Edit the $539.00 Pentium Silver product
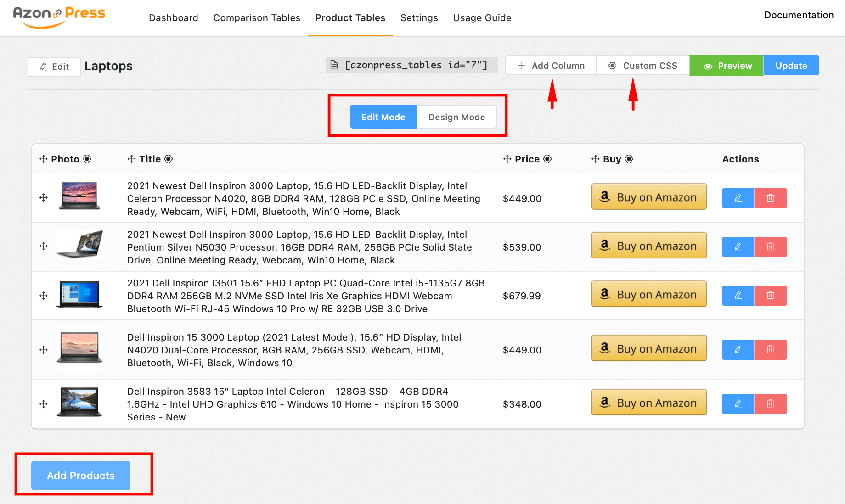The image size is (845, 504). coord(738,247)
